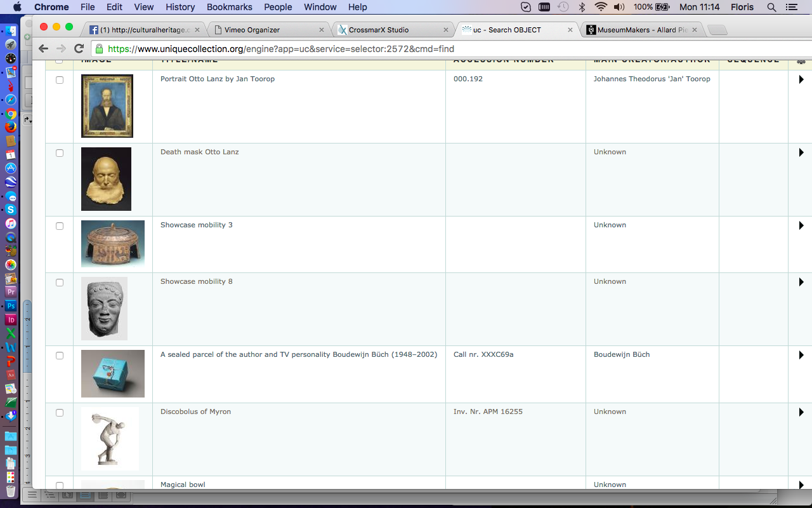Switch to the CrossmarX Studio tab
Screen dimensions: 812x508
click(x=379, y=30)
